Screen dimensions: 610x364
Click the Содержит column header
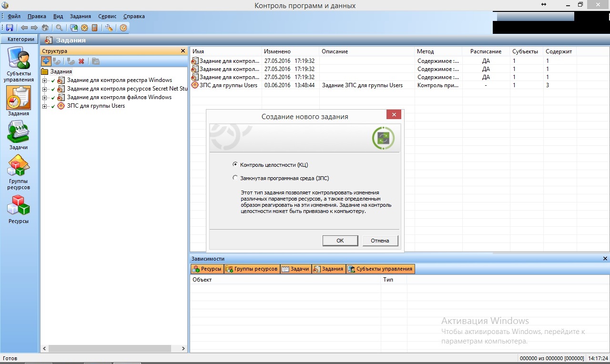560,51
